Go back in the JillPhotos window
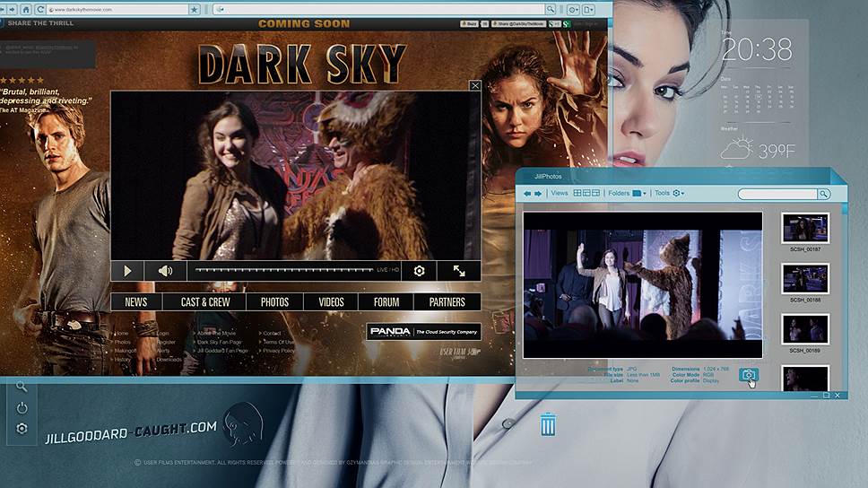Image resolution: width=868 pixels, height=488 pixels. point(527,194)
